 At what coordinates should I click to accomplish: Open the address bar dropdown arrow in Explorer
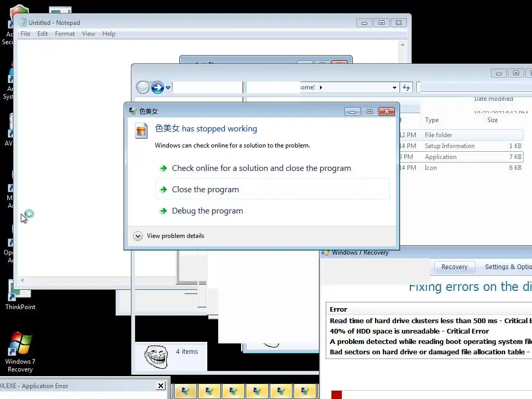pyautogui.click(x=394, y=87)
